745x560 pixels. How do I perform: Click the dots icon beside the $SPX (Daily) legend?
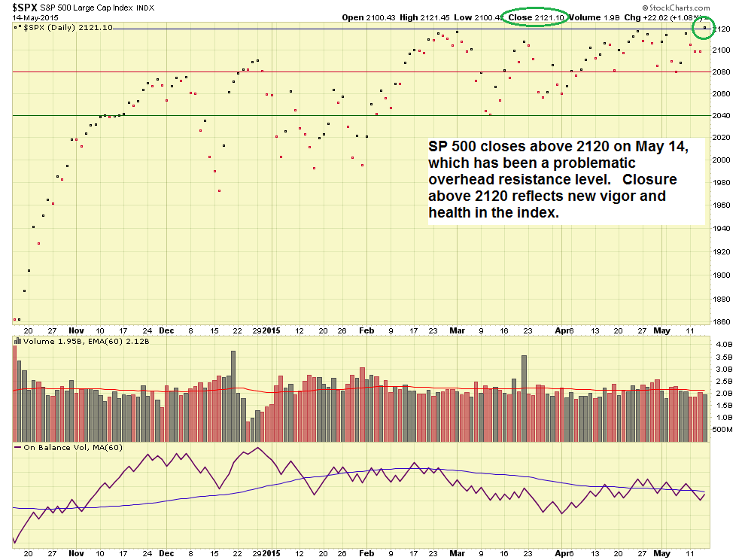click(x=17, y=28)
